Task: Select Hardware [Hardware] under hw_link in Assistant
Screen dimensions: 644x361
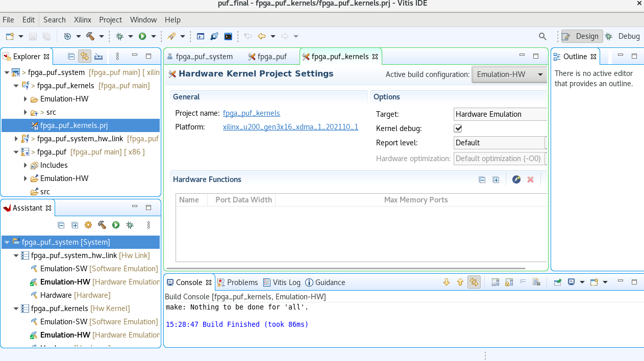Action: 75,295
